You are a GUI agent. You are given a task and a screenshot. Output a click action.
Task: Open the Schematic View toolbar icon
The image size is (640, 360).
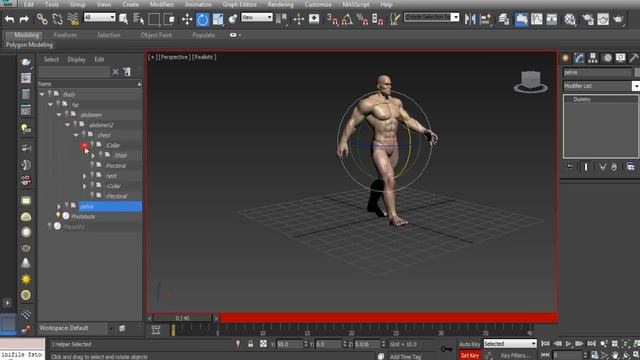coord(552,19)
